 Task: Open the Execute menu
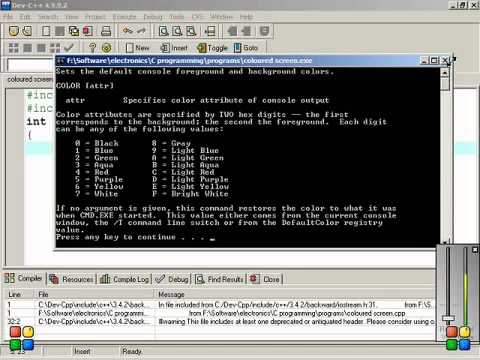click(124, 17)
